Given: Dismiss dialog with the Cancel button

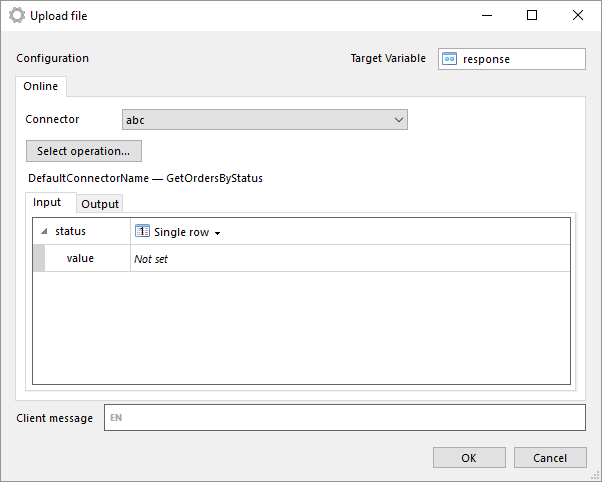Looking at the screenshot, I should (550, 458).
